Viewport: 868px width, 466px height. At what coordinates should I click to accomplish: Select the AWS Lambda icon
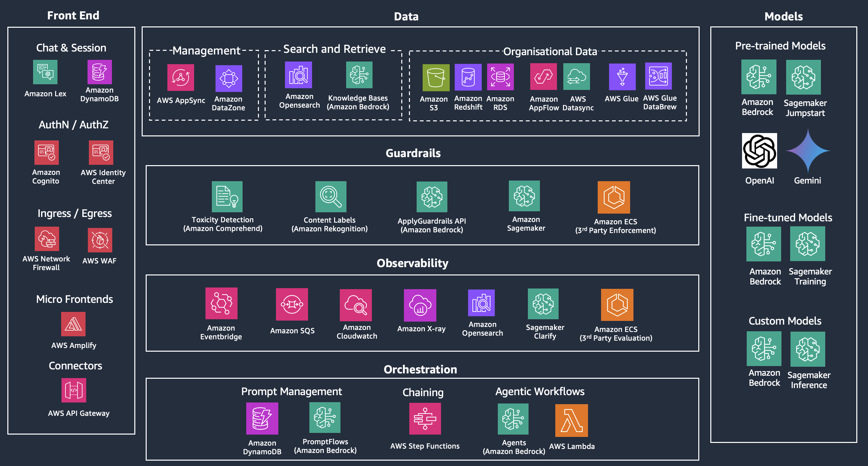click(x=571, y=420)
